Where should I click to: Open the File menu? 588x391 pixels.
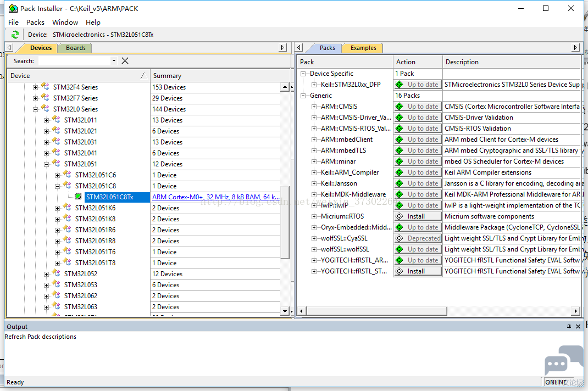click(14, 22)
